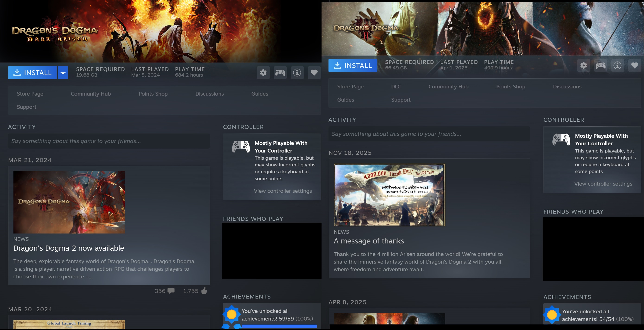The height and width of the screenshot is (330, 644).
Task: Open settings gear for Dragon's Dogma 2
Action: (583, 66)
